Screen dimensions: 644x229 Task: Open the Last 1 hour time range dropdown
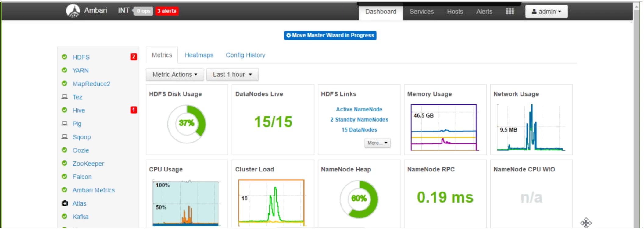232,75
